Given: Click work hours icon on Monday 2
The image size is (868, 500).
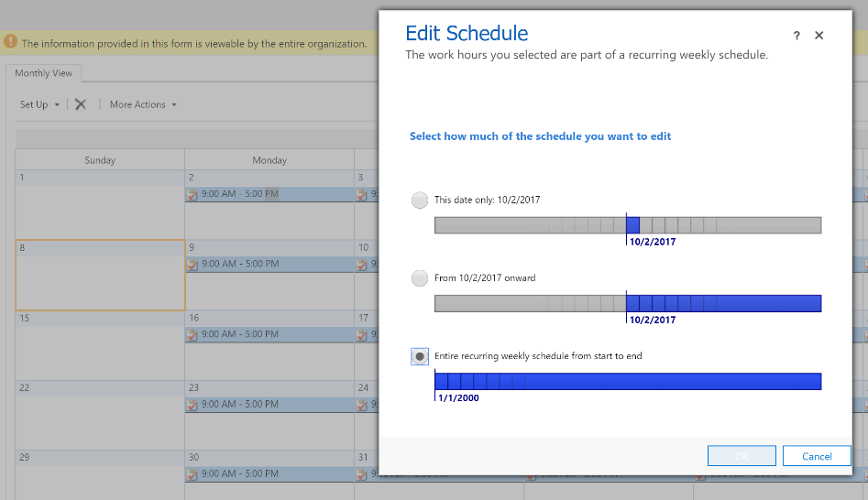Looking at the screenshot, I should 192,194.
